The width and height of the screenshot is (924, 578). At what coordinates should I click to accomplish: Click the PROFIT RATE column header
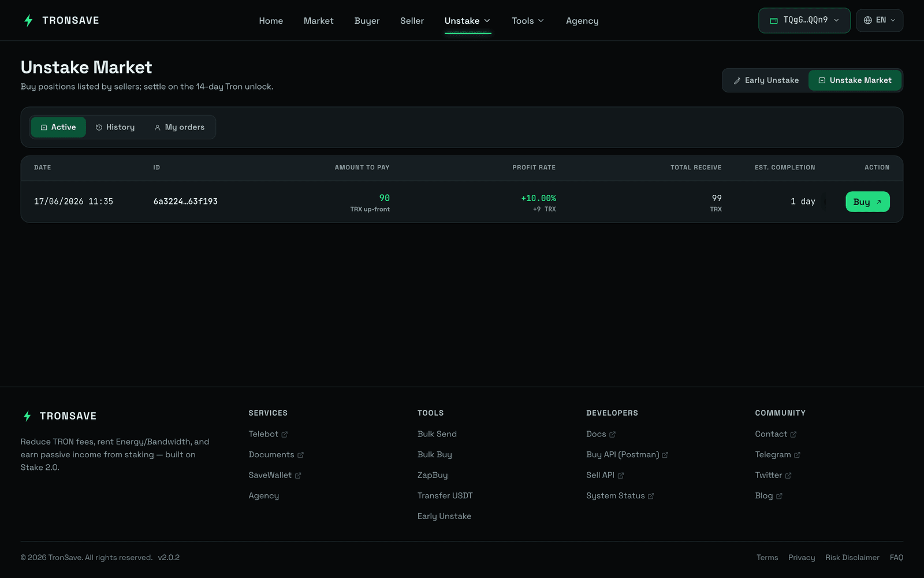pos(534,168)
